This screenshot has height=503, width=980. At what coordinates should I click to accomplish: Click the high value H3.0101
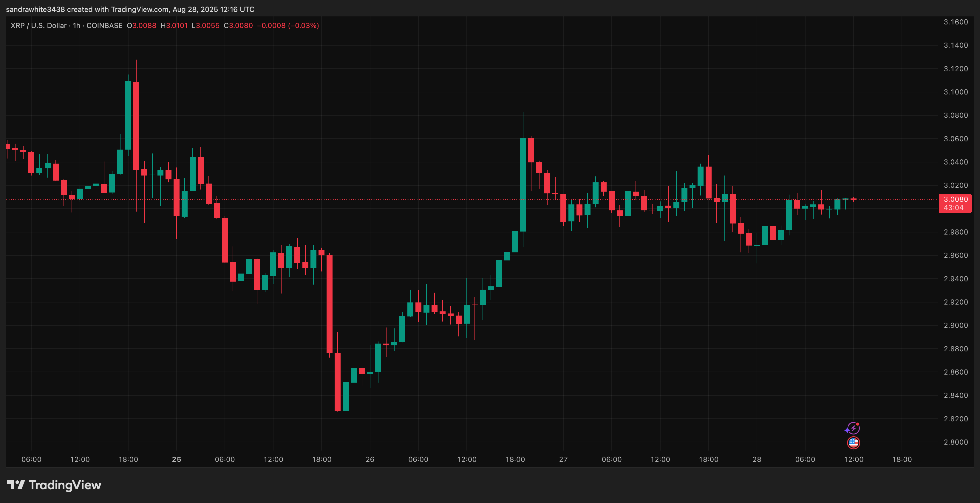(x=174, y=25)
